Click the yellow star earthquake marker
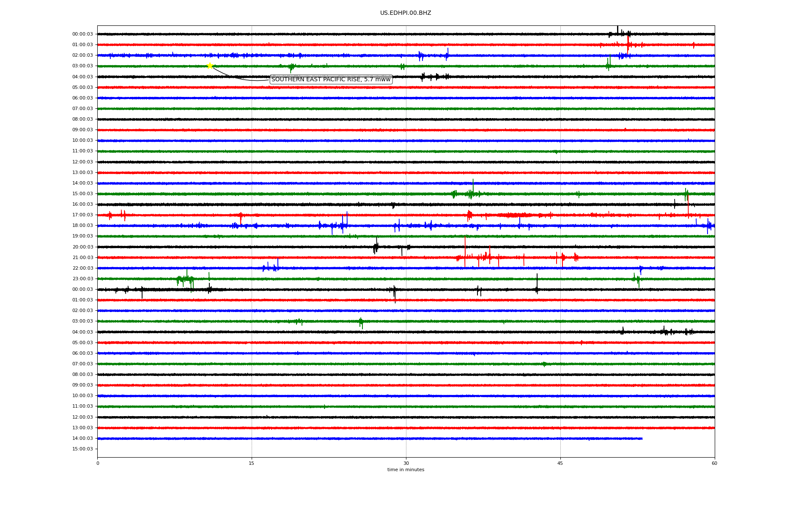Image resolution: width=812 pixels, height=508 pixels. (210, 66)
